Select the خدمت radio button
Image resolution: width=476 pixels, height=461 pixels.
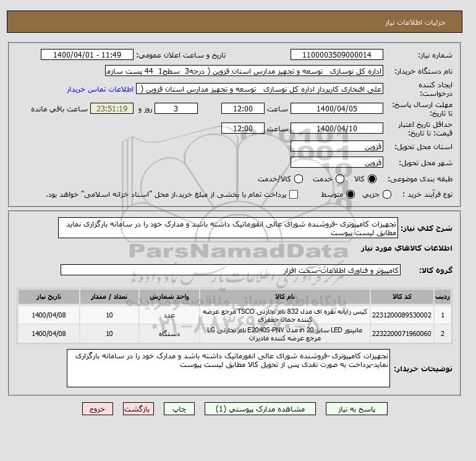[x=340, y=179]
